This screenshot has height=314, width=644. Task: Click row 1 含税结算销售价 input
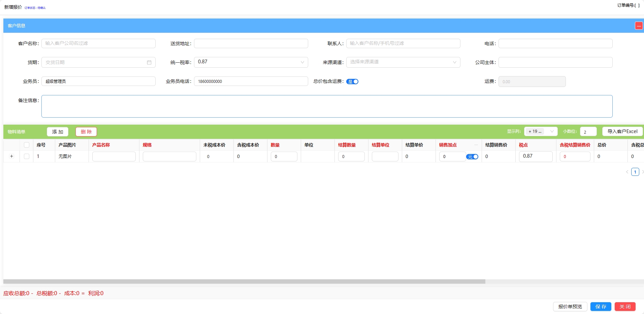tap(575, 156)
